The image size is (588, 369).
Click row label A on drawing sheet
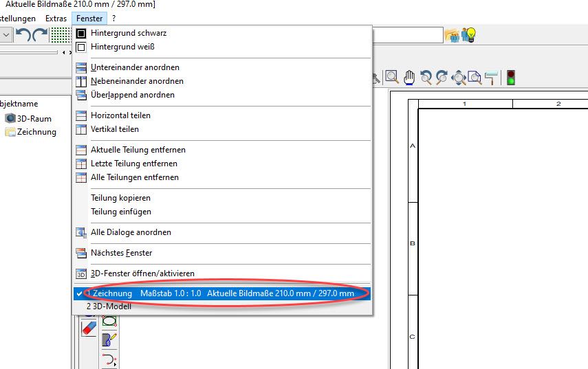[413, 146]
